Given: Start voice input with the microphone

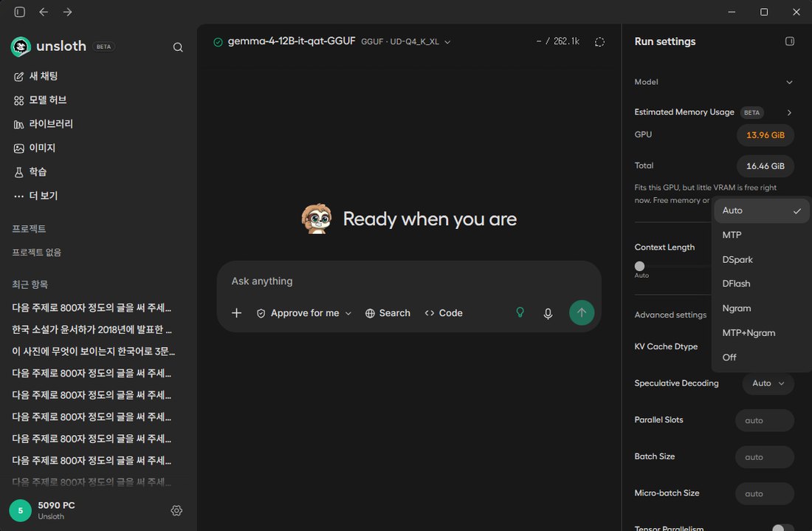Looking at the screenshot, I should [x=548, y=313].
